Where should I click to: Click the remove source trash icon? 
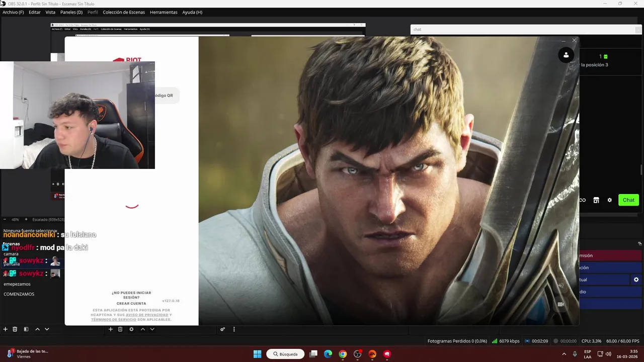click(x=120, y=329)
